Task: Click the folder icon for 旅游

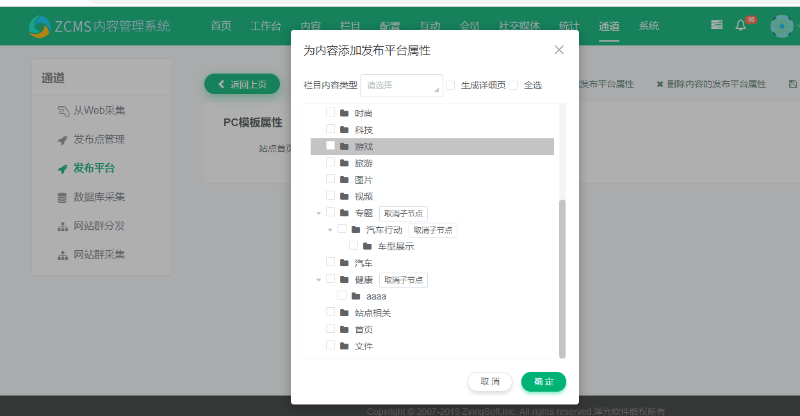Action: coord(344,163)
